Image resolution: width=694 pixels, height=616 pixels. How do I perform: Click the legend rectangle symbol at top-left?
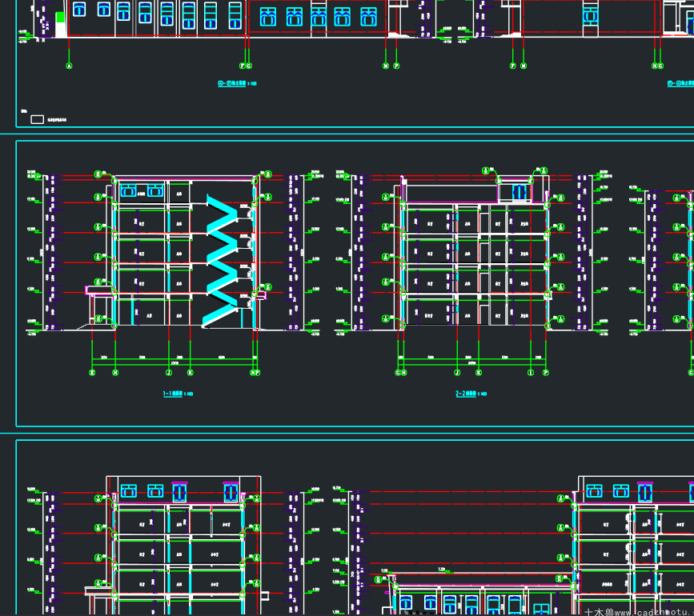[37, 119]
